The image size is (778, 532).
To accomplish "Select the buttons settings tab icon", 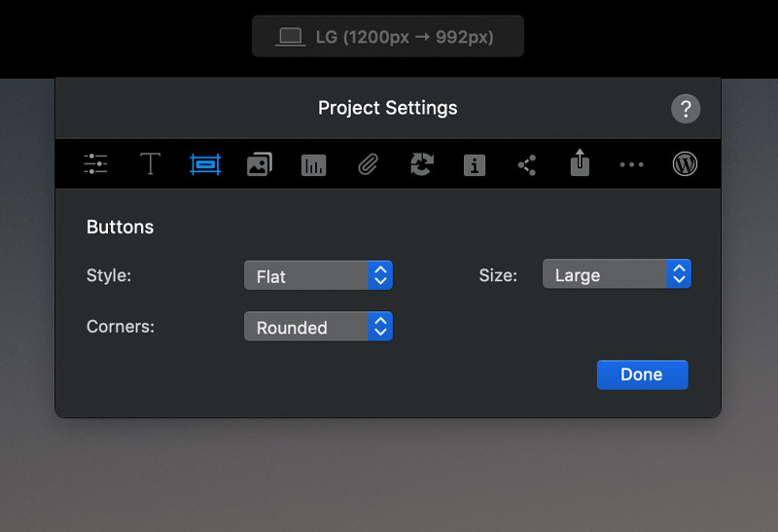I will coord(205,164).
